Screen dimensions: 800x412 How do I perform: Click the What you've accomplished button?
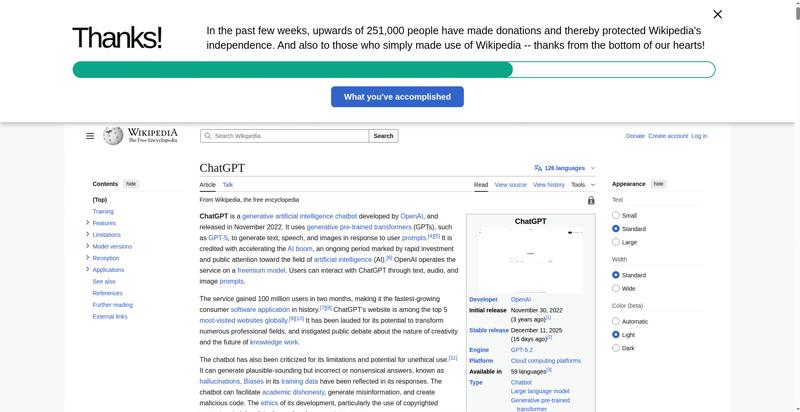(x=397, y=97)
